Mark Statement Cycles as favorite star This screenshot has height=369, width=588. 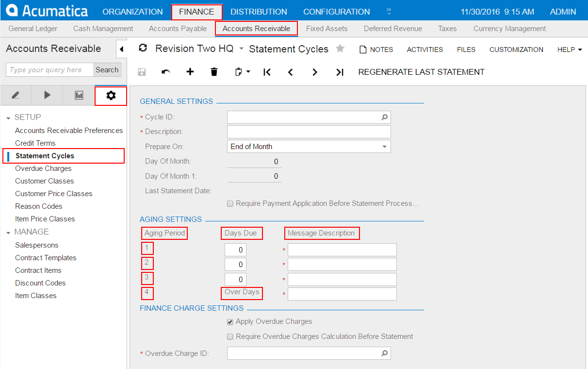(x=340, y=49)
